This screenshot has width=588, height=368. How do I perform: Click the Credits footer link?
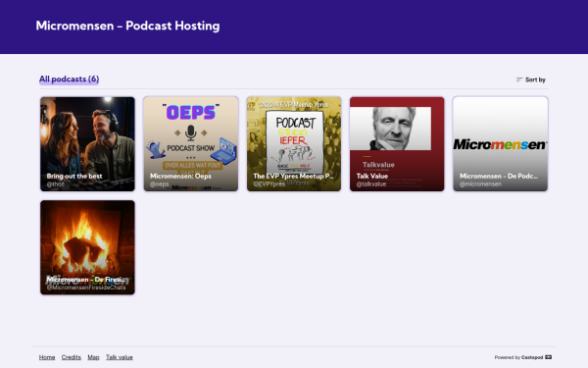pyautogui.click(x=72, y=357)
